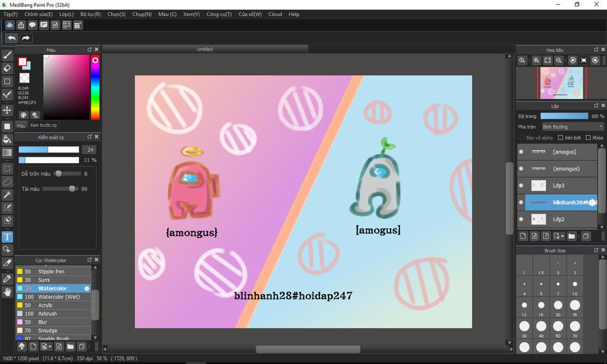Activate the Text tool
The image size is (607, 364).
point(7,237)
